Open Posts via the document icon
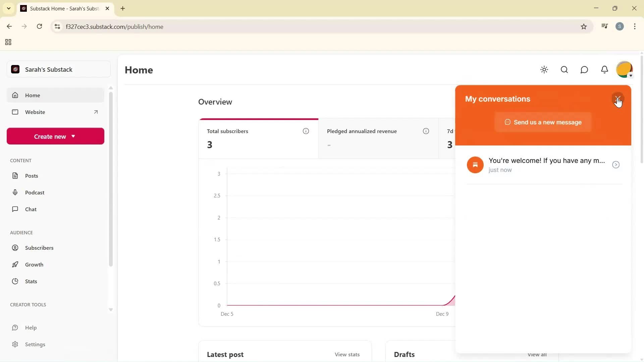Image resolution: width=644 pixels, height=362 pixels. [15, 175]
